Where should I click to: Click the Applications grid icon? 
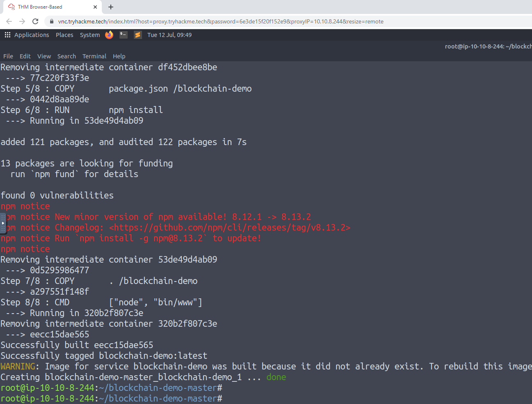[7, 35]
